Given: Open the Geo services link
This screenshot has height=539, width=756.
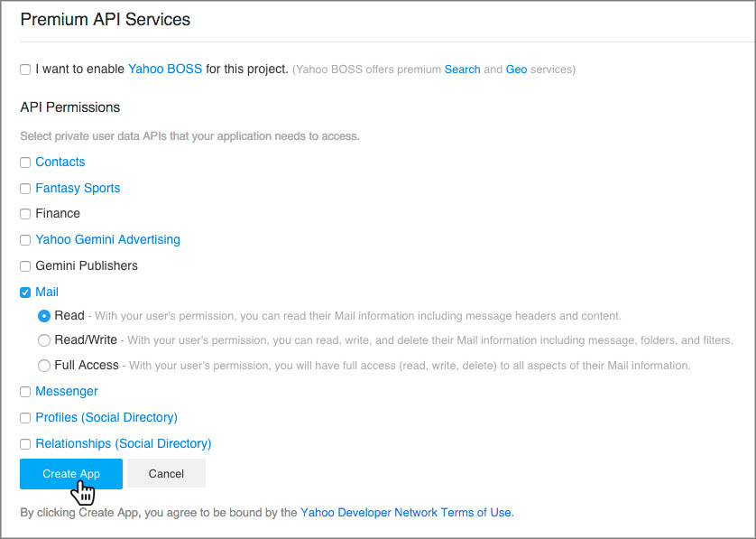Looking at the screenshot, I should click(x=516, y=70).
